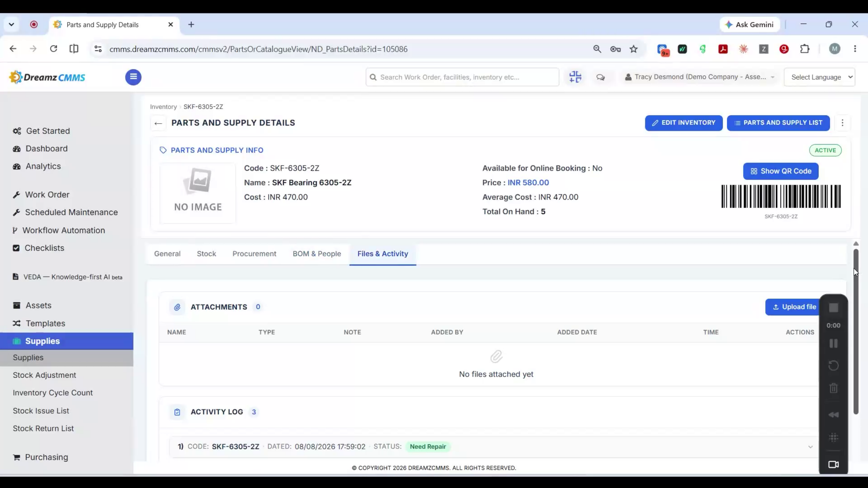
Task: Bookmark this page with star icon
Action: point(634,49)
